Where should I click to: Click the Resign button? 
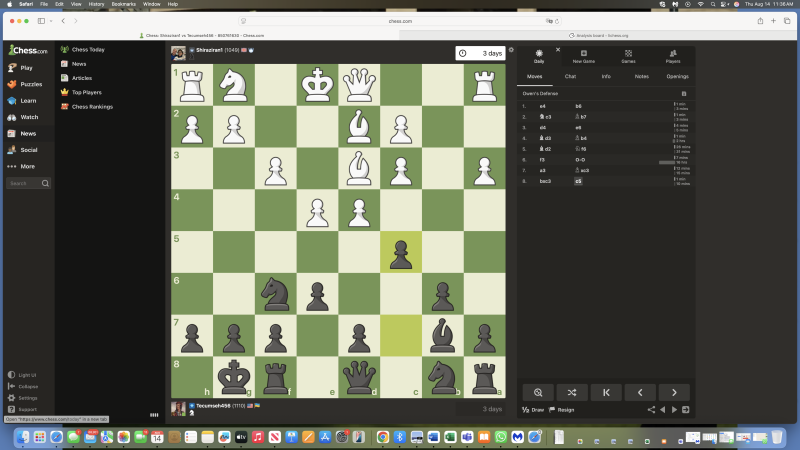[x=563, y=410]
